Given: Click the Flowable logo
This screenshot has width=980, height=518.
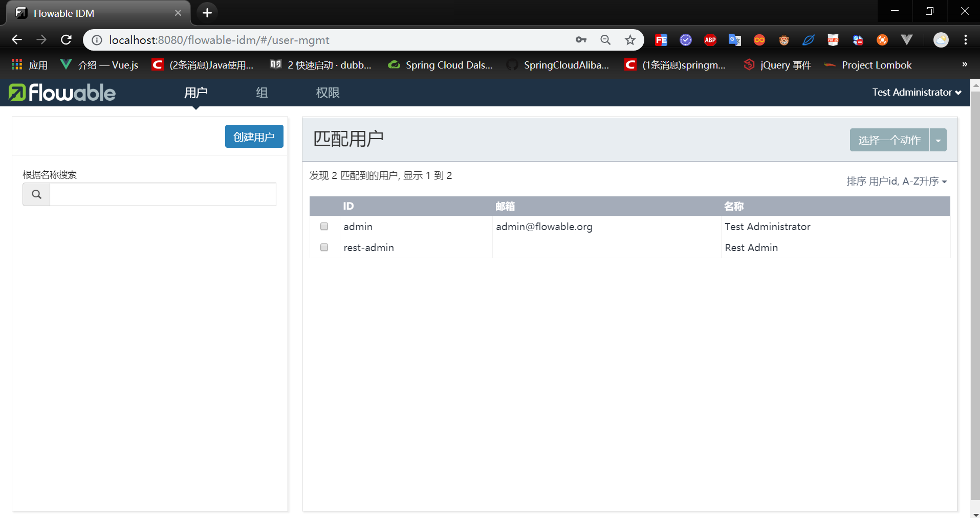Looking at the screenshot, I should [x=62, y=93].
